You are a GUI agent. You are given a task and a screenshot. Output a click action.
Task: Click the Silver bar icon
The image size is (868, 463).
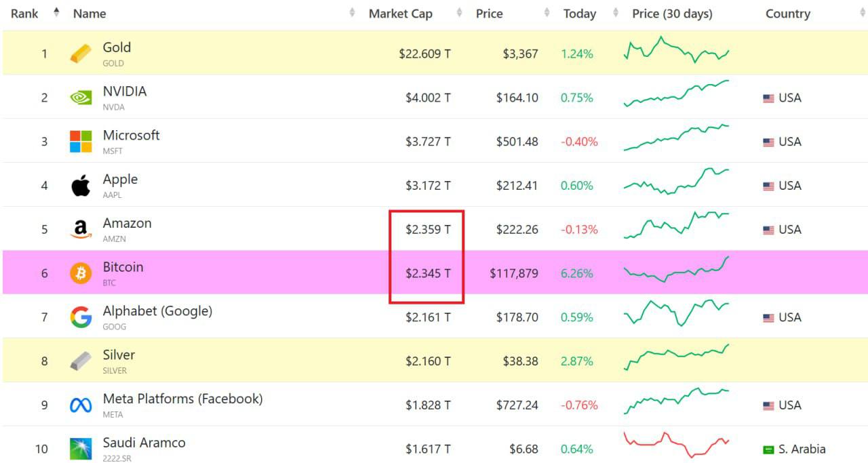point(81,361)
